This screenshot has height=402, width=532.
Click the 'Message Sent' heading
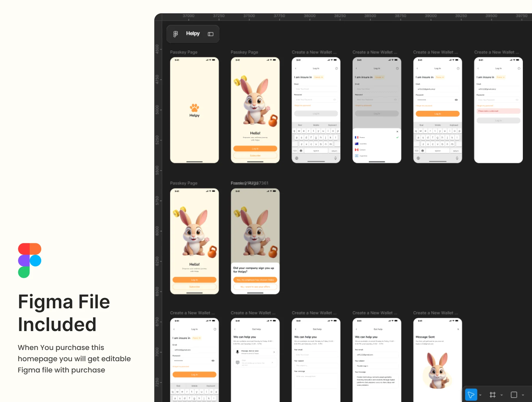click(425, 337)
